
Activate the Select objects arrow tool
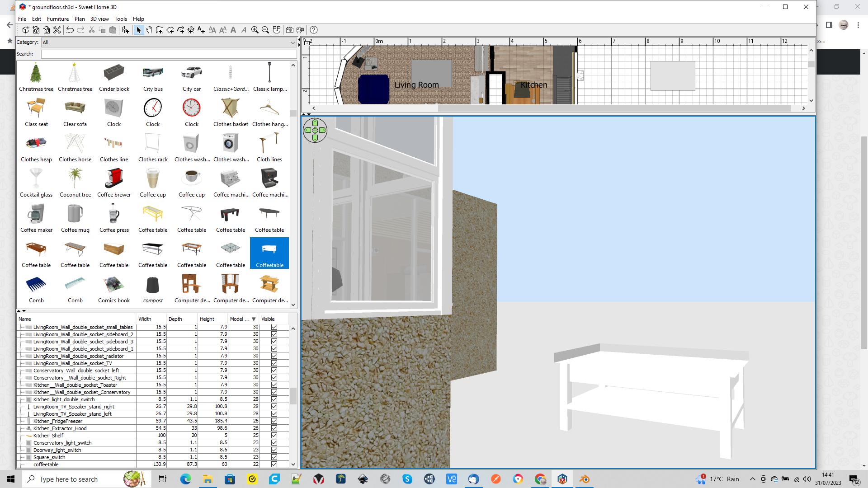click(x=139, y=30)
